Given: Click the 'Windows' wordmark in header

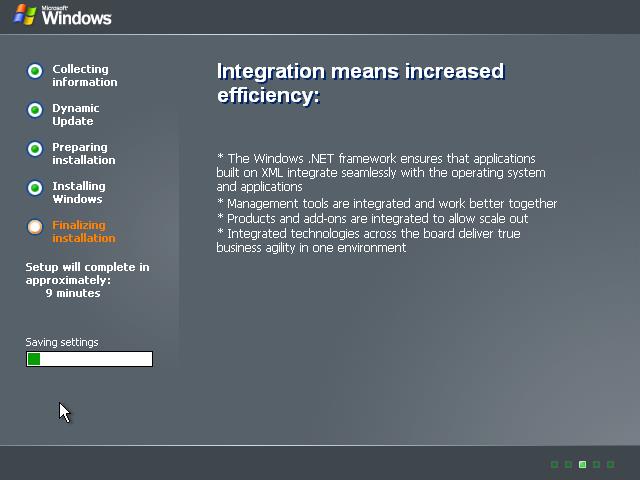Looking at the screenshot, I should coord(76,18).
